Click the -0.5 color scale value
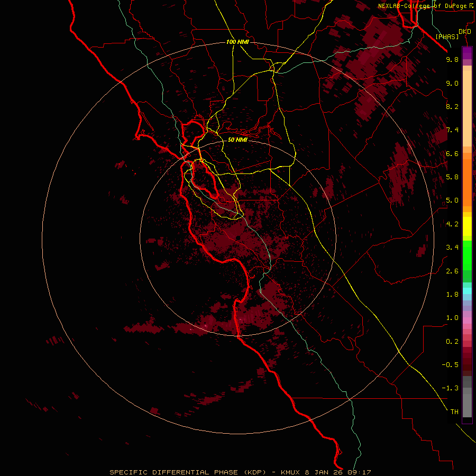 [450, 365]
